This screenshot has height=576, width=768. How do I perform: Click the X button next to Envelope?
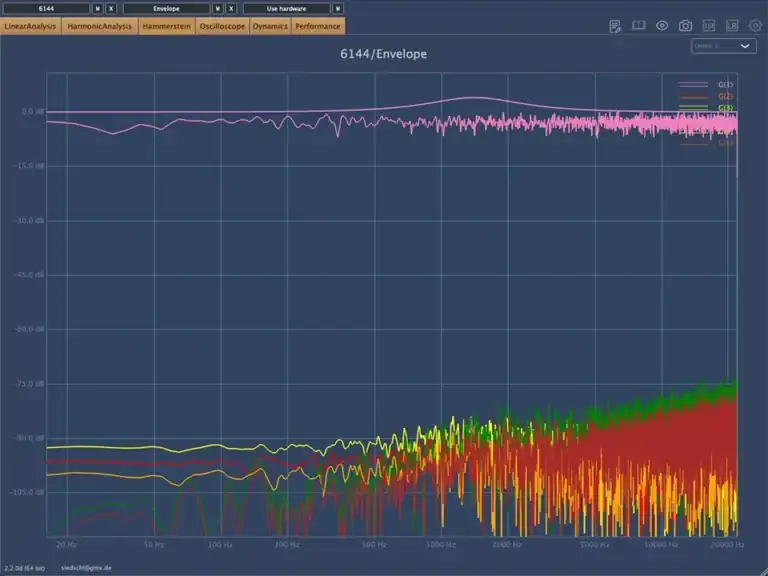coord(231,8)
